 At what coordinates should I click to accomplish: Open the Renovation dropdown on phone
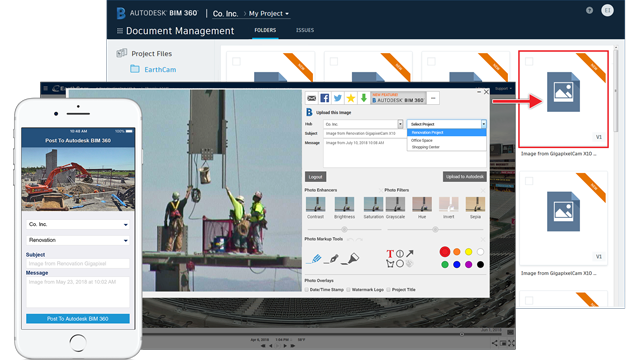click(x=78, y=240)
